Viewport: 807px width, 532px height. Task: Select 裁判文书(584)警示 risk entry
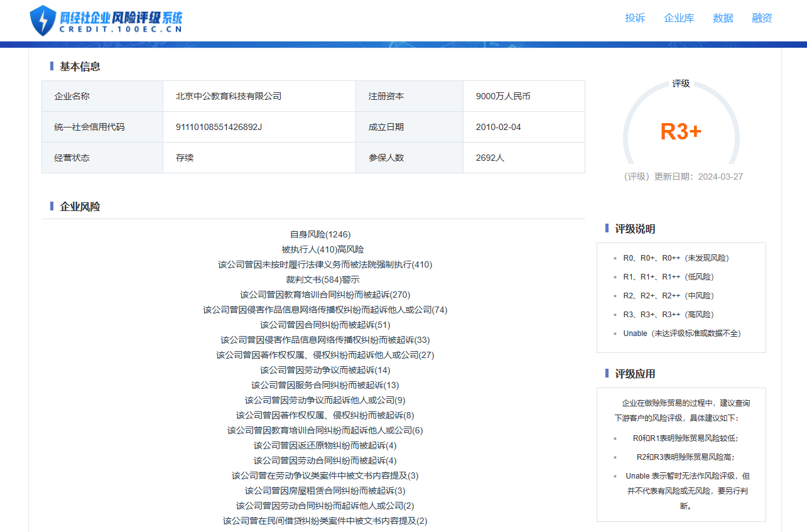click(x=323, y=280)
